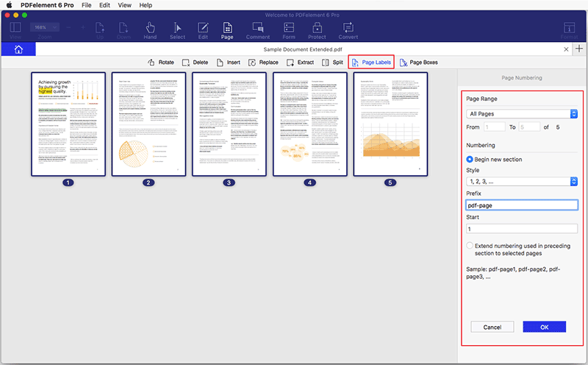Click Delete in page toolbar
The image size is (588, 365).
(195, 63)
